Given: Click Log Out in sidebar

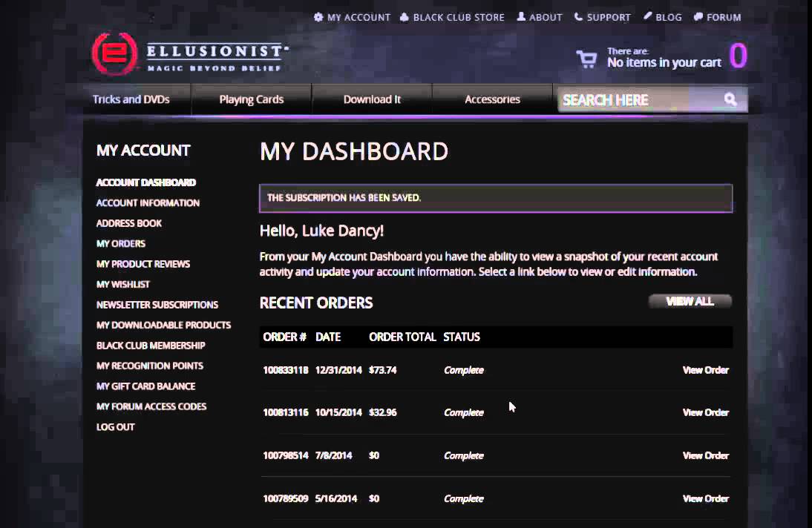Looking at the screenshot, I should click(116, 427).
